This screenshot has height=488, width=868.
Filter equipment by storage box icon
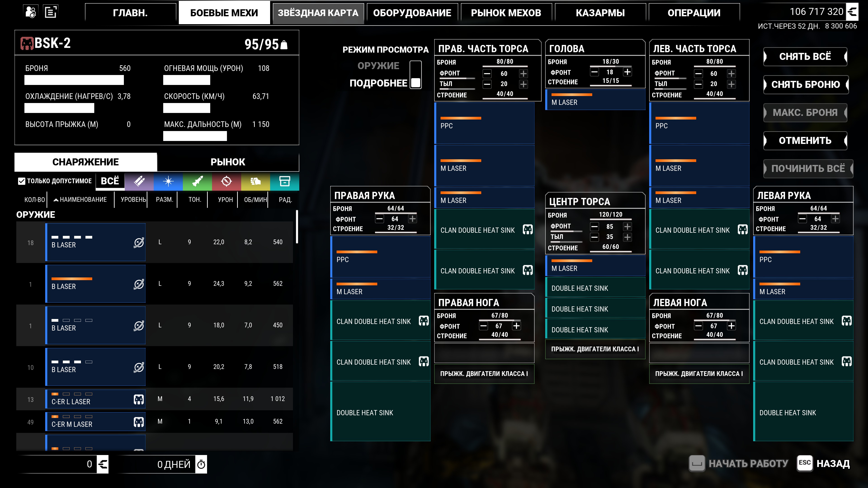285,181
